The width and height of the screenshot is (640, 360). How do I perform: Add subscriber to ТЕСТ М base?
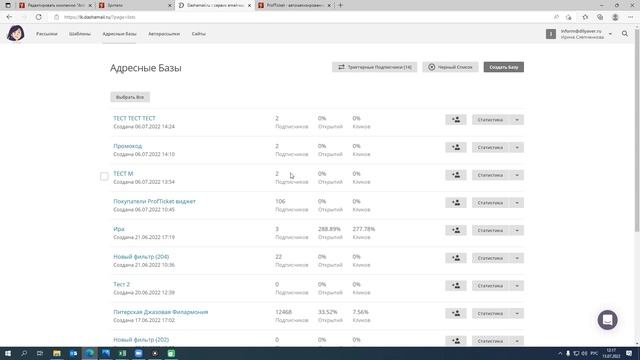(456, 175)
